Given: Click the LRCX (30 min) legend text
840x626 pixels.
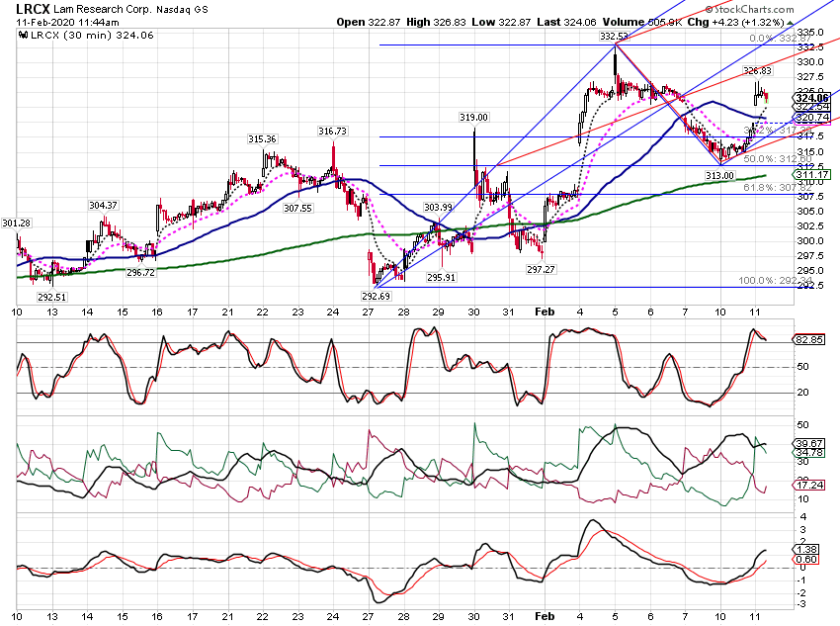Looking at the screenshot, I should (92, 36).
